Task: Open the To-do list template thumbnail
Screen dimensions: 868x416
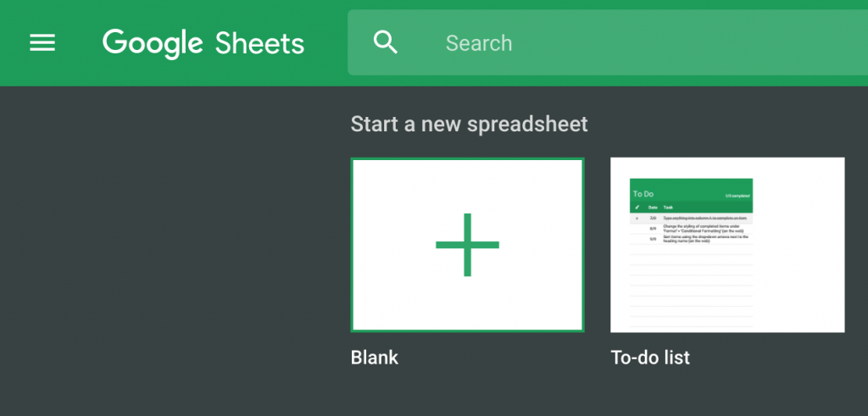Action: 727,245
